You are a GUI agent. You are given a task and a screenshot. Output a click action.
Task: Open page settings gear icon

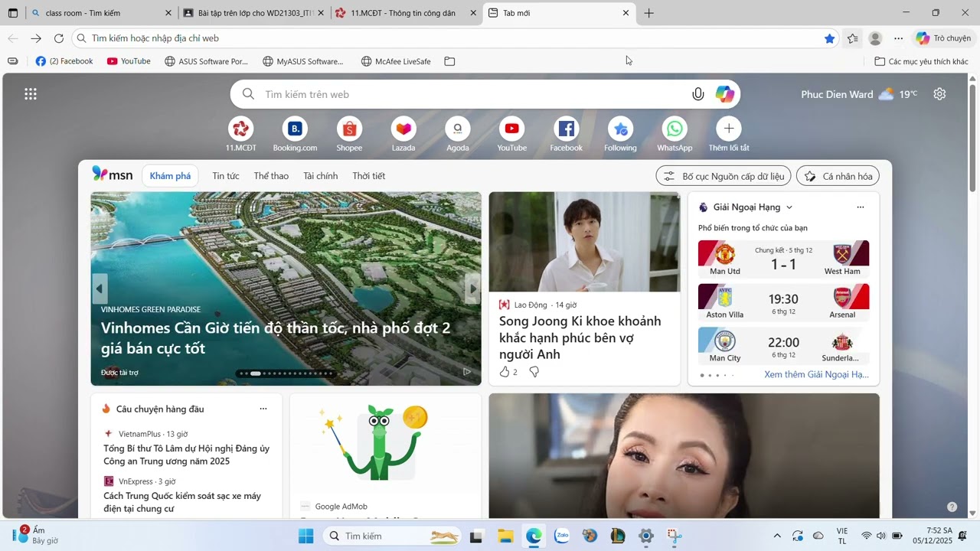[939, 94]
